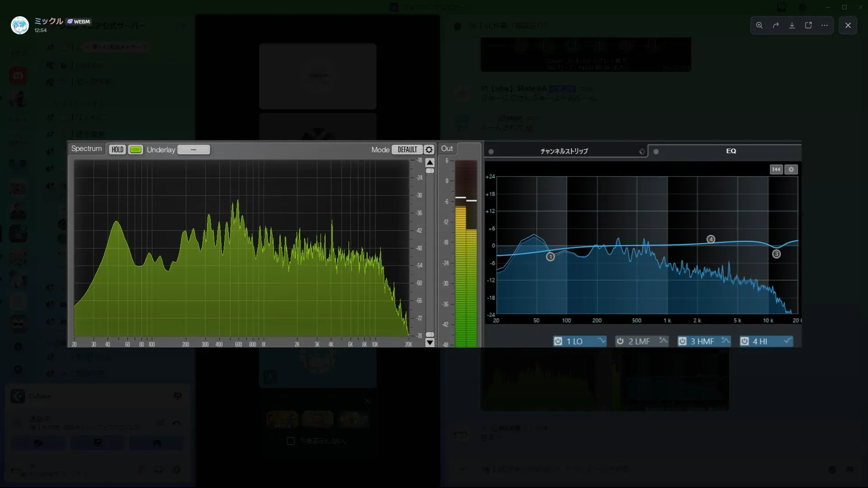Click the ミックル username

coord(48,21)
